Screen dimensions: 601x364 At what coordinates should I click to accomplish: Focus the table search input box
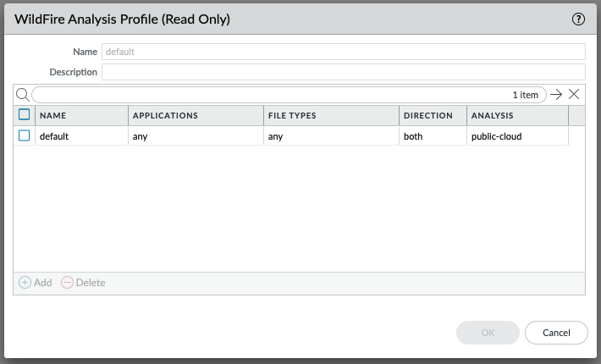coord(271,95)
